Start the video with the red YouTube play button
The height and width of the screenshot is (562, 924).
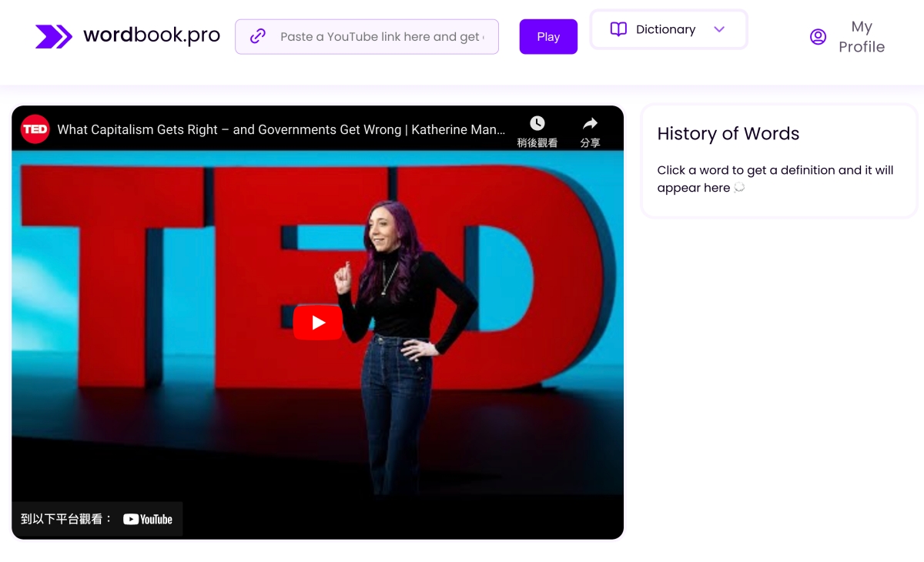(318, 323)
